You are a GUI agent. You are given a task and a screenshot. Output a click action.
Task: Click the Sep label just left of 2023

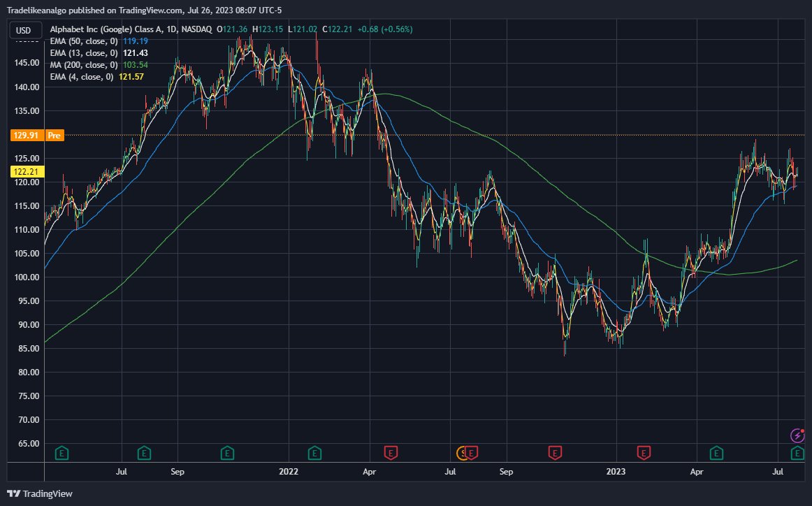click(x=506, y=471)
